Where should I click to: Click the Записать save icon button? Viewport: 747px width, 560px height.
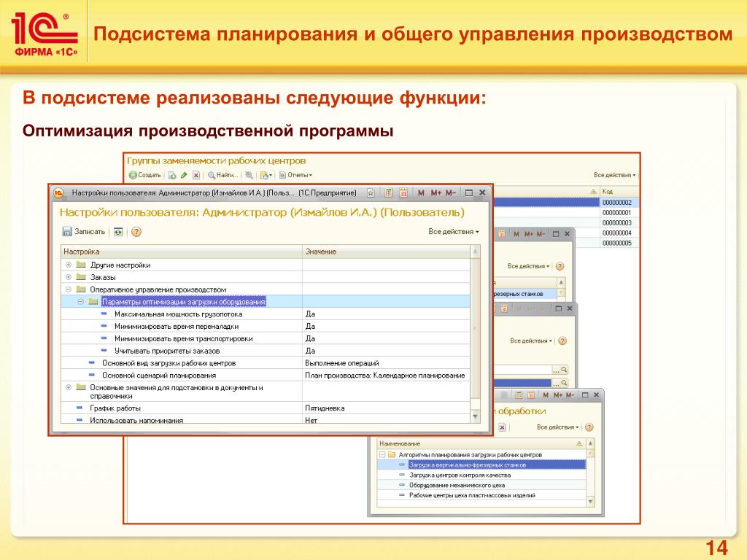[x=83, y=231]
